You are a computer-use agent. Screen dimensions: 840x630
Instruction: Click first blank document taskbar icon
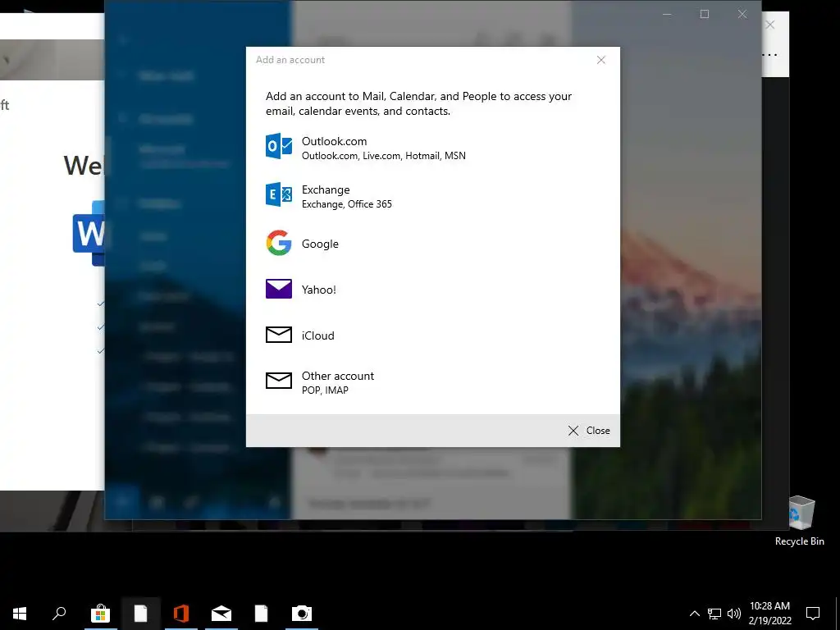coord(140,614)
